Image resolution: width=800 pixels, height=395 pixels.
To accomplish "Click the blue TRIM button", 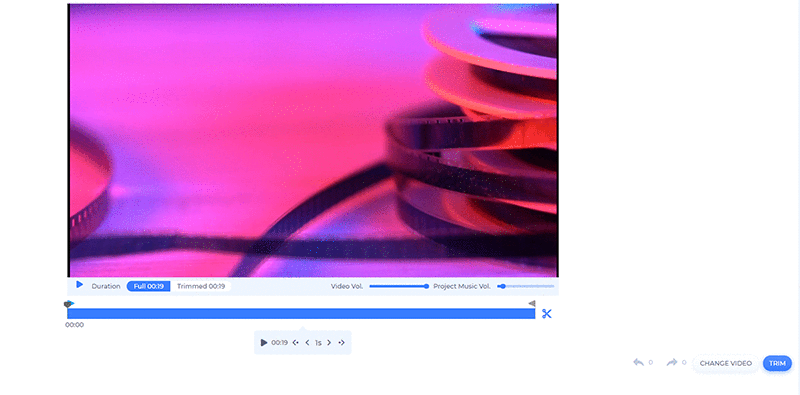I will 777,363.
